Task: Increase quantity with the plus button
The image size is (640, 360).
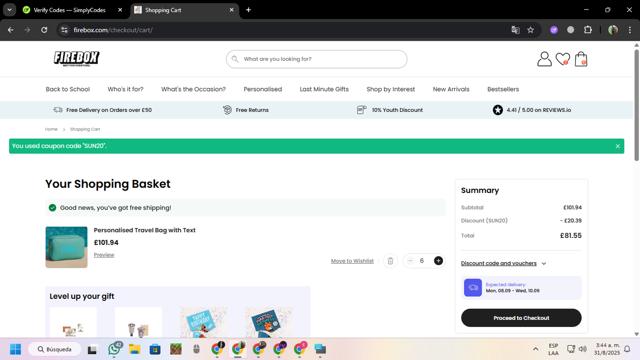Action: (438, 261)
